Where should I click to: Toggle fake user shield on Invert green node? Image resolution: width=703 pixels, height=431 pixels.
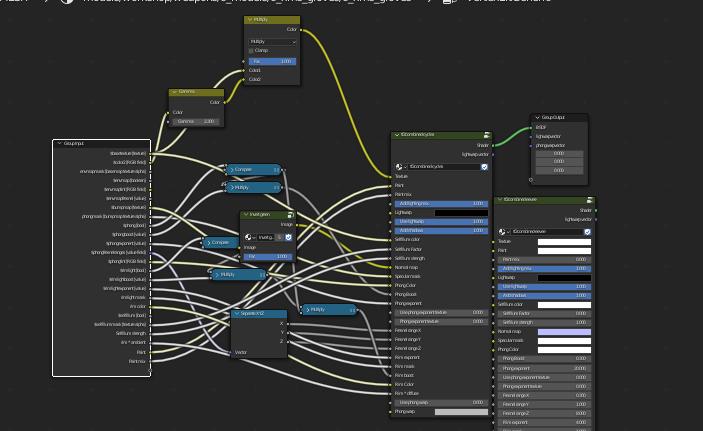pos(288,237)
